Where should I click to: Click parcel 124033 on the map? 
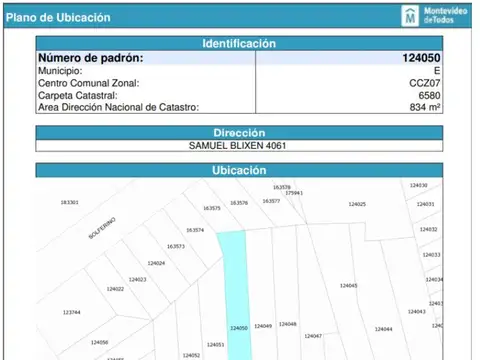pos(431,255)
